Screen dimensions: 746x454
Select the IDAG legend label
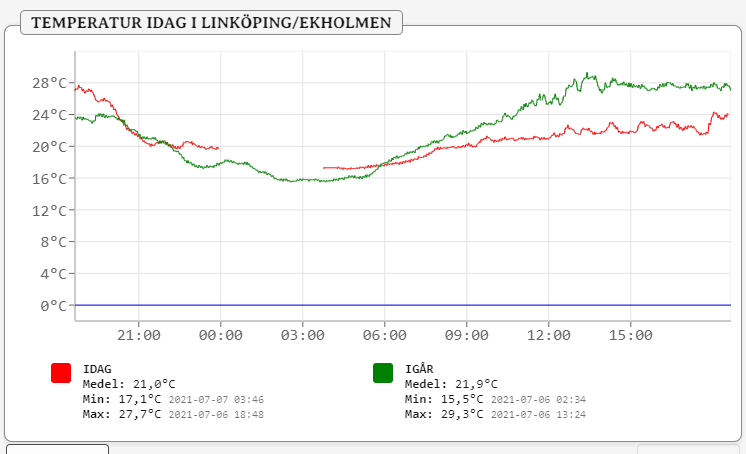pyautogui.click(x=97, y=369)
